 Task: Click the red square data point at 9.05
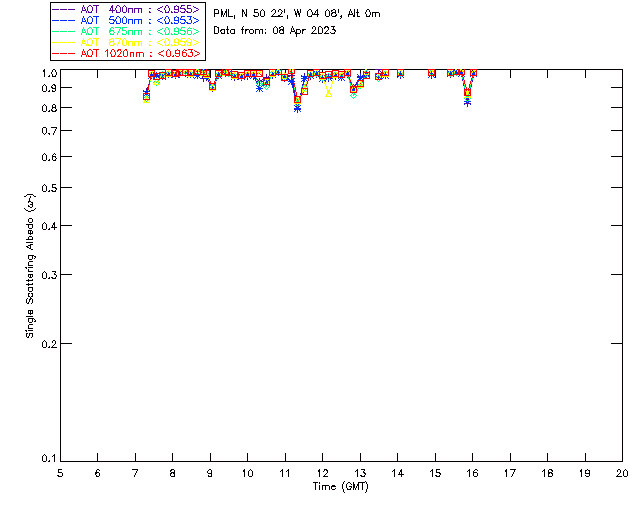point(212,87)
